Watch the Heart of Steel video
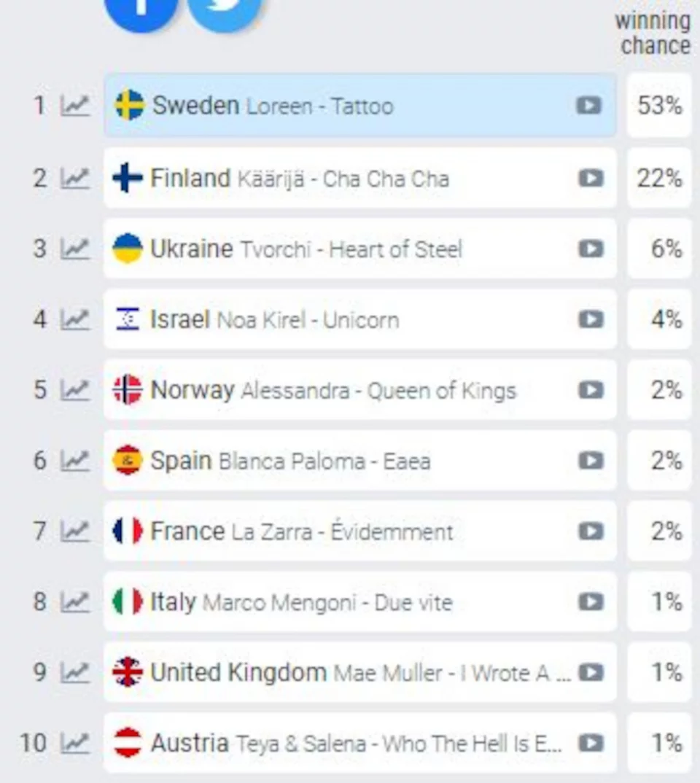700x783 pixels. (591, 249)
